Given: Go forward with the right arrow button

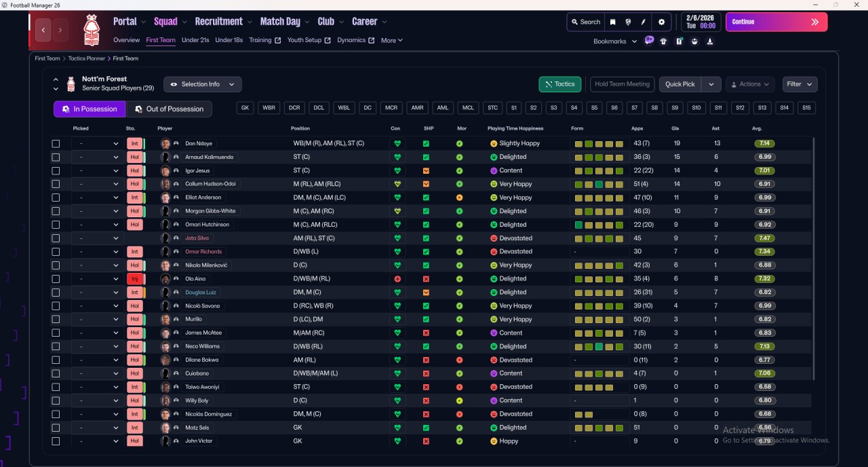Looking at the screenshot, I should coord(60,30).
